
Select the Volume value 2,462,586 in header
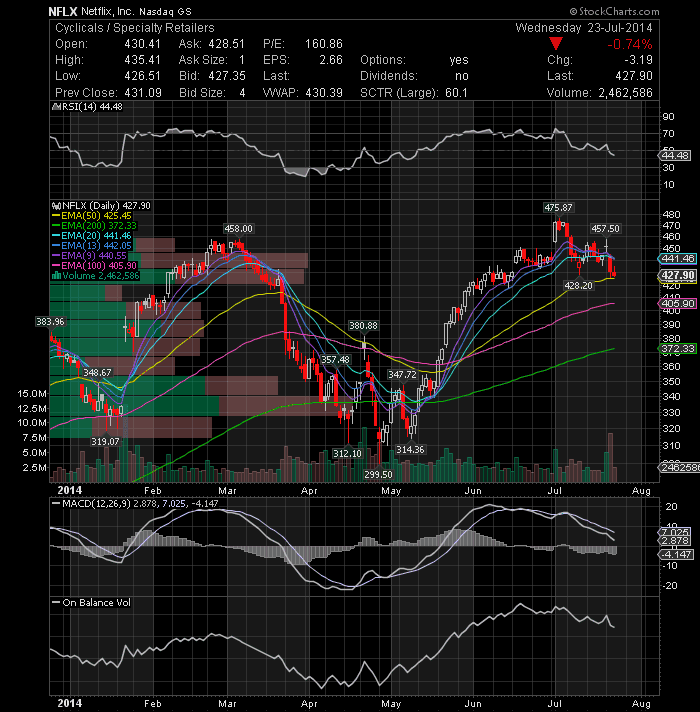[625, 93]
